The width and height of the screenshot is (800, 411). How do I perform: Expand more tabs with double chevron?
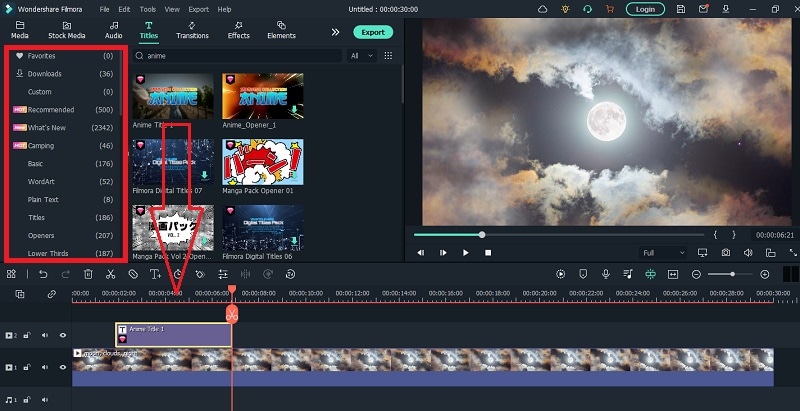coord(335,32)
